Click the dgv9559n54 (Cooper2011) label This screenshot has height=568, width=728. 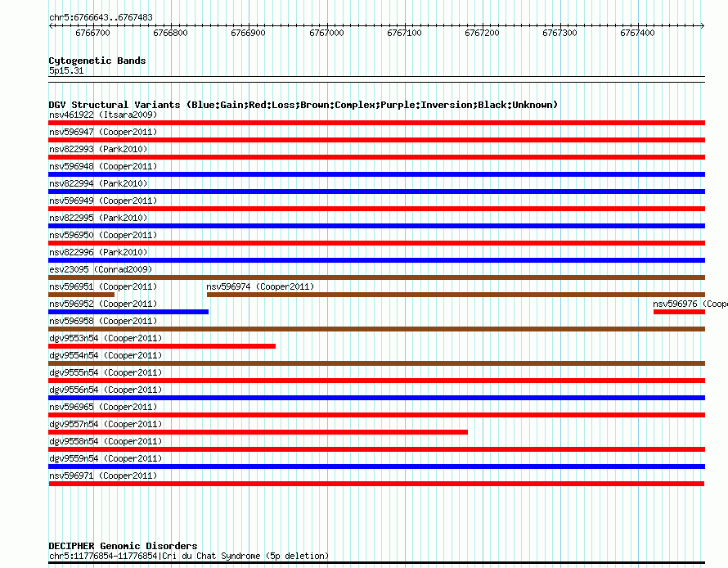(x=106, y=458)
